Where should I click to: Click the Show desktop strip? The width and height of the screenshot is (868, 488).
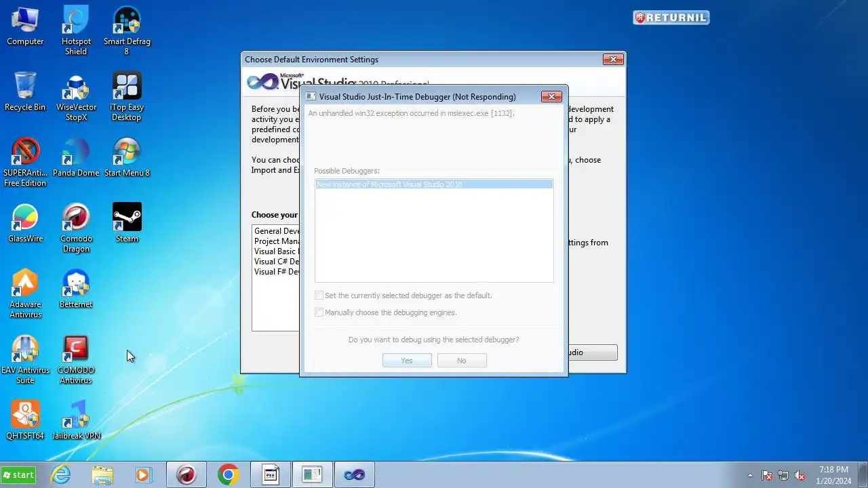pyautogui.click(x=863, y=475)
